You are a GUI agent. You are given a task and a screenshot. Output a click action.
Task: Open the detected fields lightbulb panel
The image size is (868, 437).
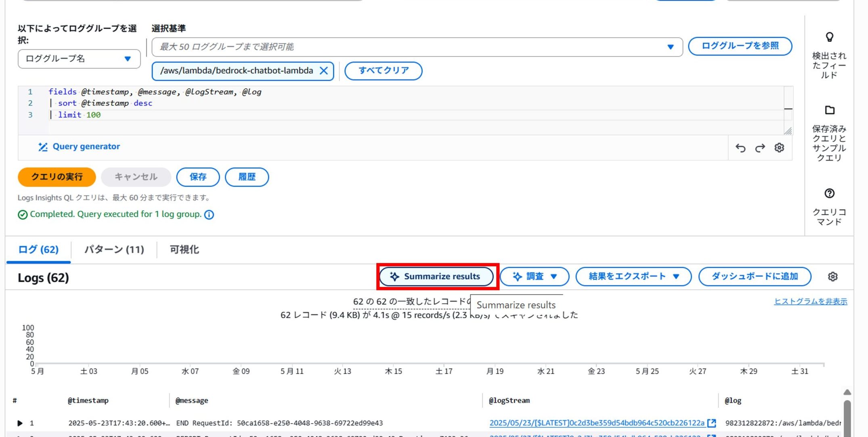[x=829, y=38]
